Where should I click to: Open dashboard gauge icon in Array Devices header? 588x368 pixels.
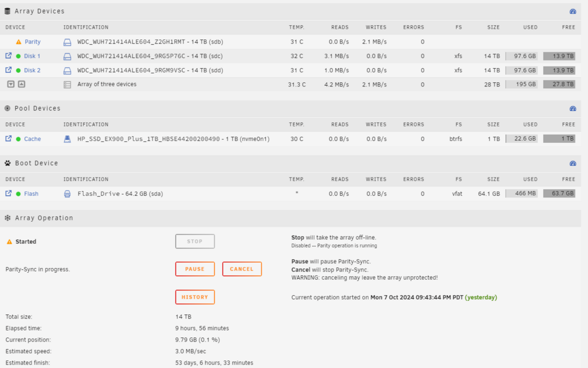(573, 11)
